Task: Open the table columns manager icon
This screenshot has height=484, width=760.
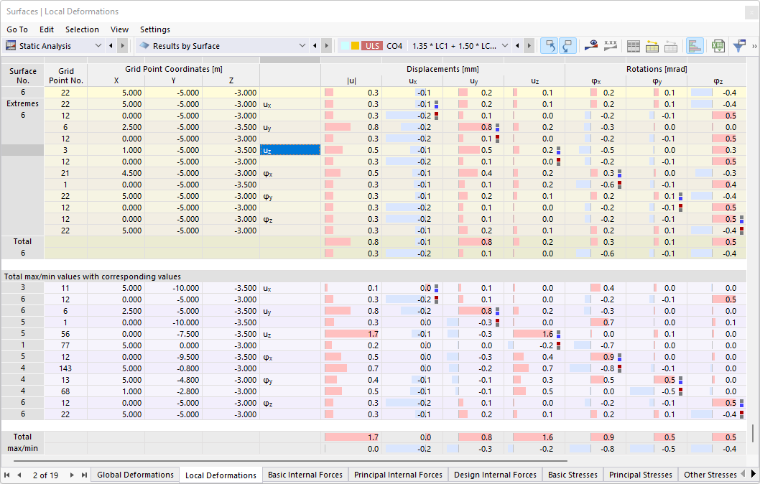Action: pos(633,46)
